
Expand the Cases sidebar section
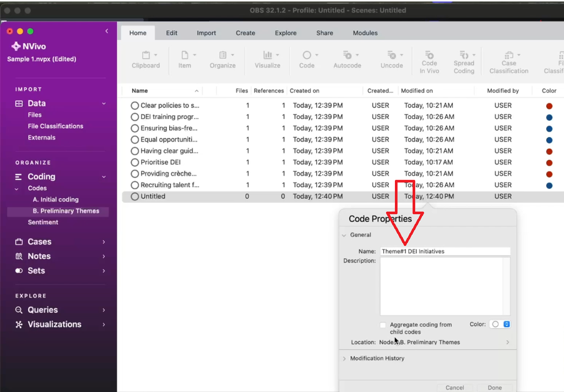(x=104, y=242)
